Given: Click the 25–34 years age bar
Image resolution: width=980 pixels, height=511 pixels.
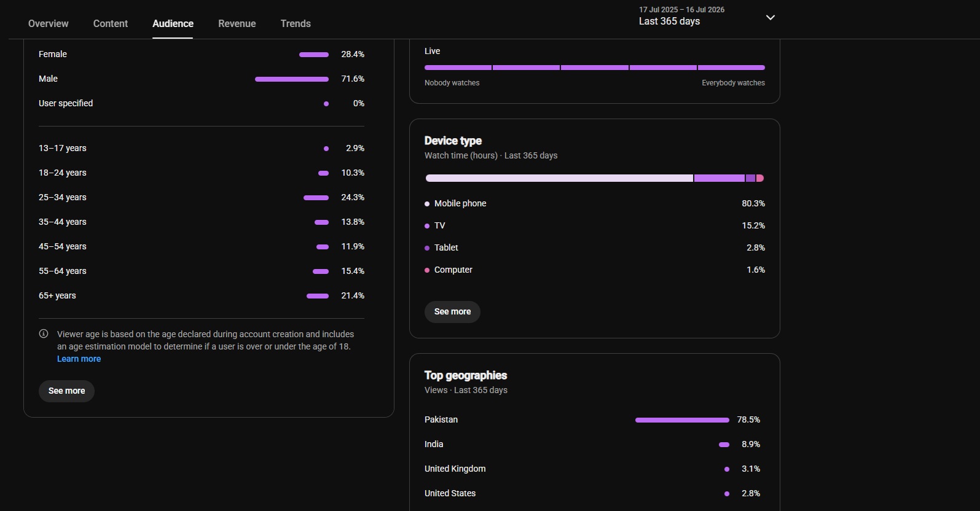Looking at the screenshot, I should 316,198.
